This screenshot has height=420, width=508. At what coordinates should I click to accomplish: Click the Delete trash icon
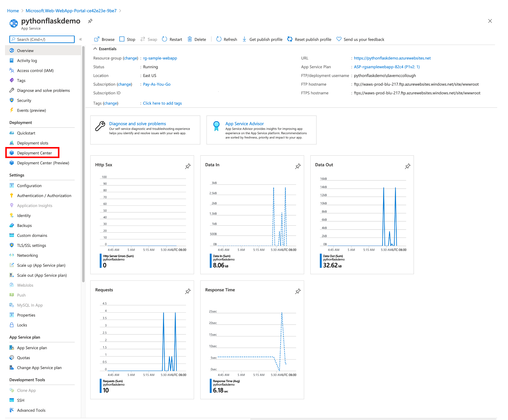point(190,39)
